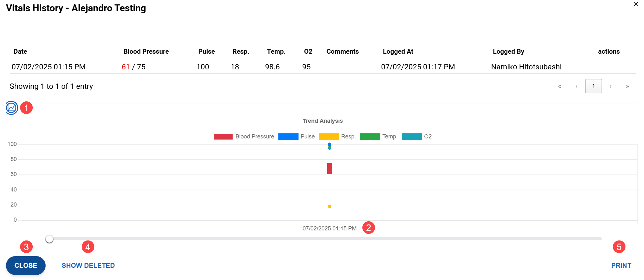Sort by Blood Pressure column header

pyautogui.click(x=146, y=51)
